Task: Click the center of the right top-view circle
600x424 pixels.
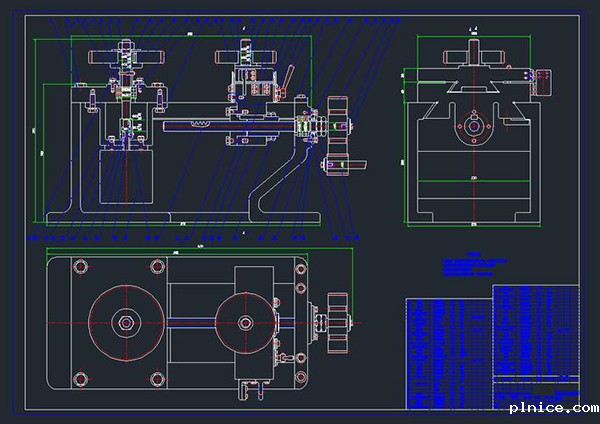Action: tap(246, 322)
